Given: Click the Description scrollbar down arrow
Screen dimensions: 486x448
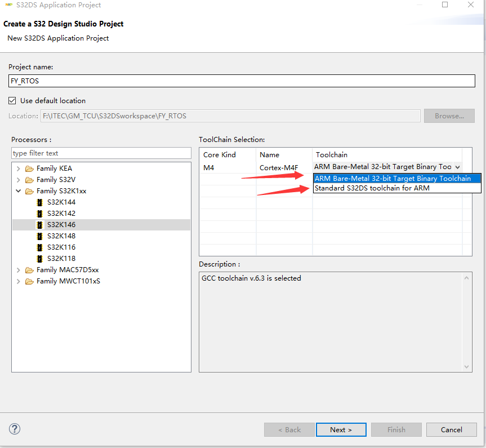Looking at the screenshot, I should 466,367.
